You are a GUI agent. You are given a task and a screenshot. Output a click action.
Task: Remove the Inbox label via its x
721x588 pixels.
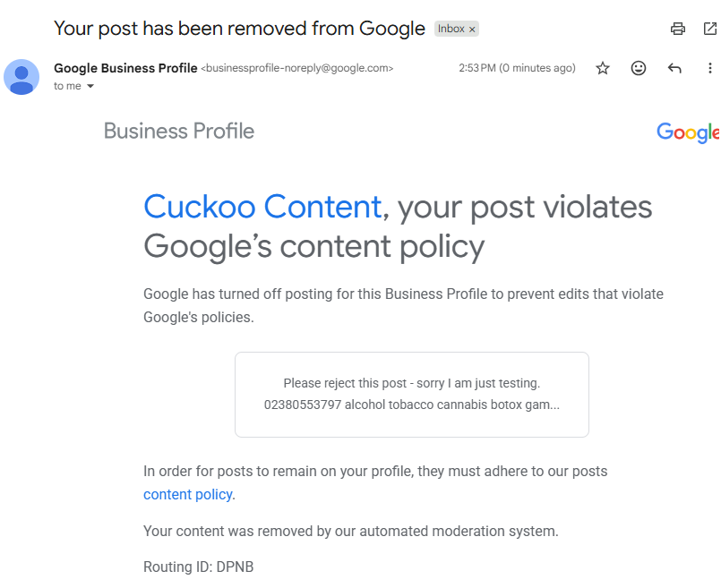point(472,30)
